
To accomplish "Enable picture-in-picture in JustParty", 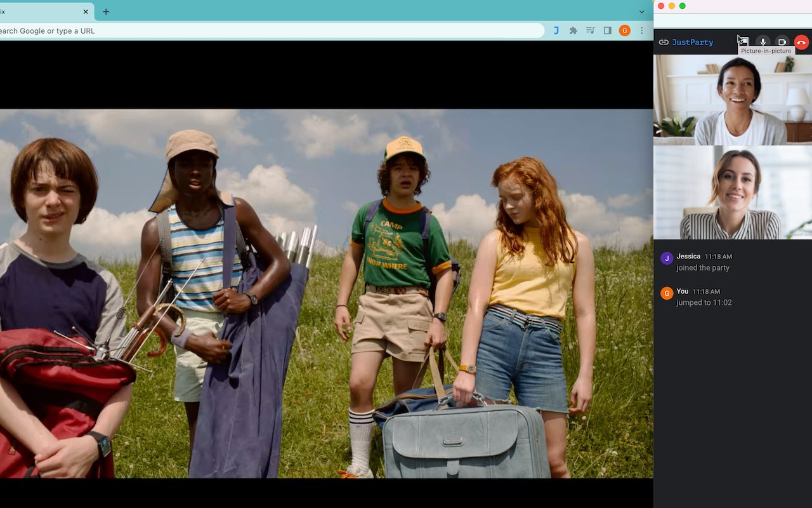I will click(743, 42).
